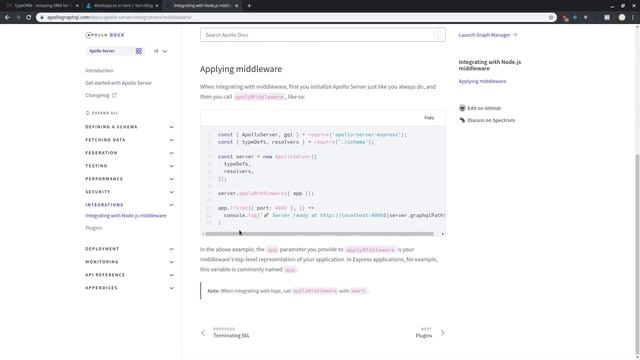
Task: Expand the Appendices section
Action: (x=129, y=288)
